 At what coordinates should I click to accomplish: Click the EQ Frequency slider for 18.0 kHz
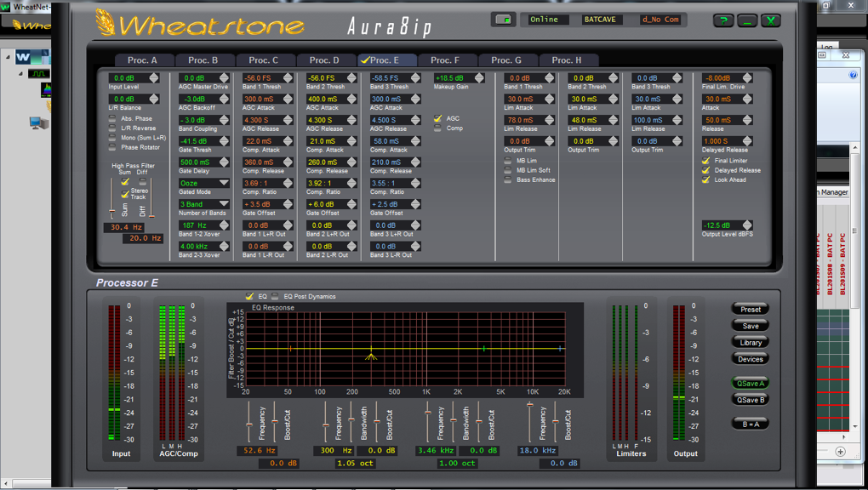click(530, 421)
